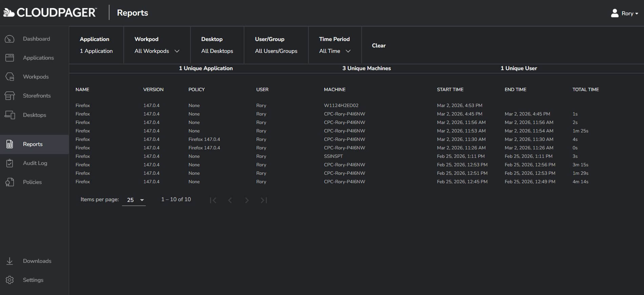The width and height of the screenshot is (644, 295).
Task: Click the Dashboard gauge icon in sidebar
Action: [9, 39]
